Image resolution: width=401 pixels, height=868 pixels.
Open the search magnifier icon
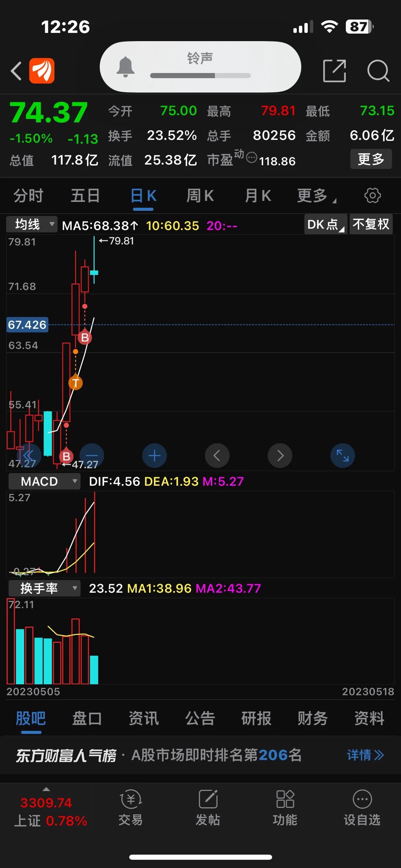[x=378, y=71]
